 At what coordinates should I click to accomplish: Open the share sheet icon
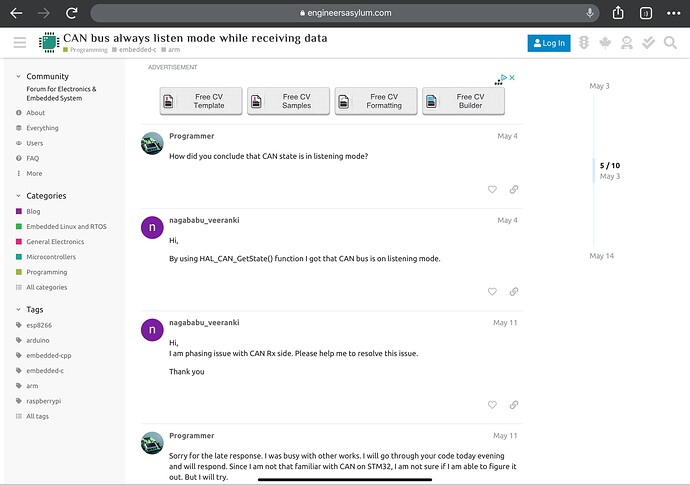(x=618, y=13)
